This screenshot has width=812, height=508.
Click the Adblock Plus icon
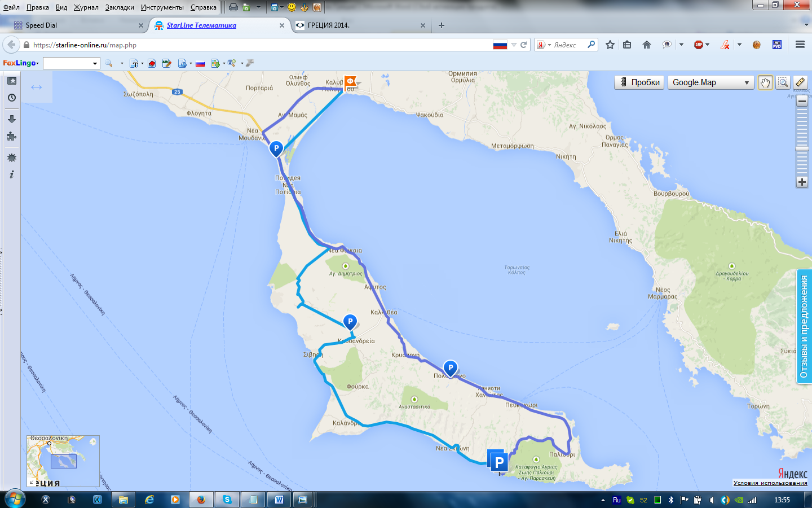(699, 45)
